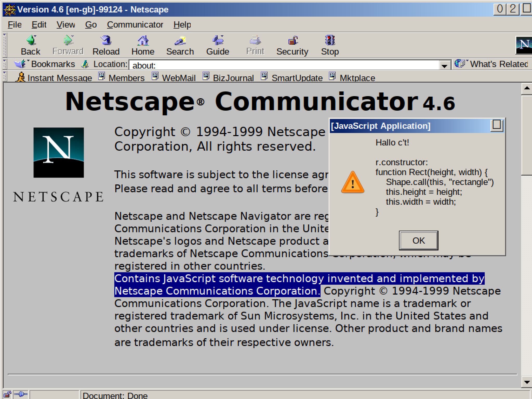The height and width of the screenshot is (399, 532).
Task: Open the BizJournal bookmark
Action: [x=228, y=77]
